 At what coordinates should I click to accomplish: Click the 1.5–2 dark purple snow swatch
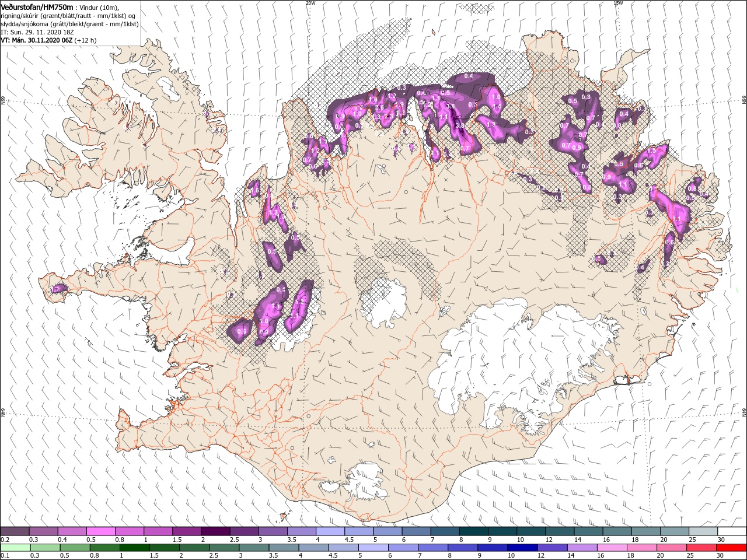187,531
